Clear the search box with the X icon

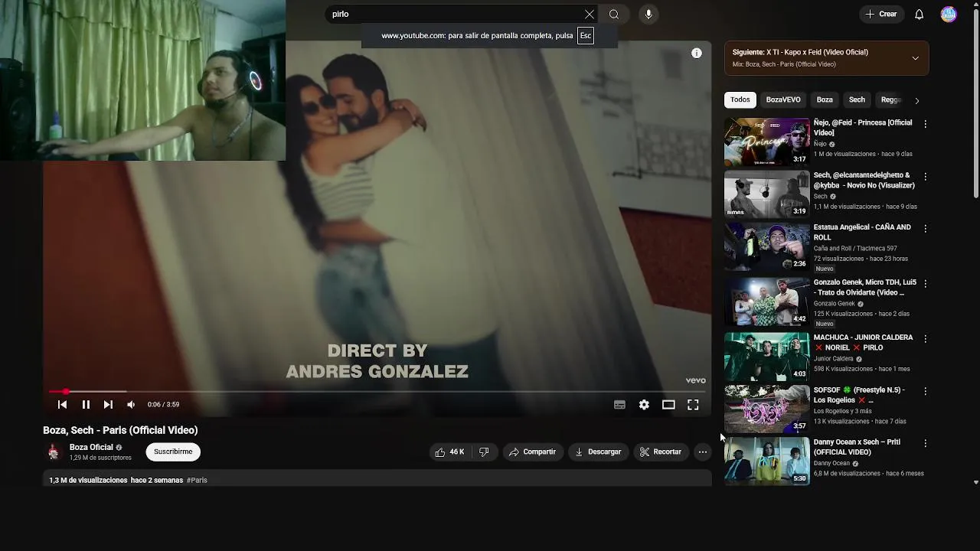590,15
